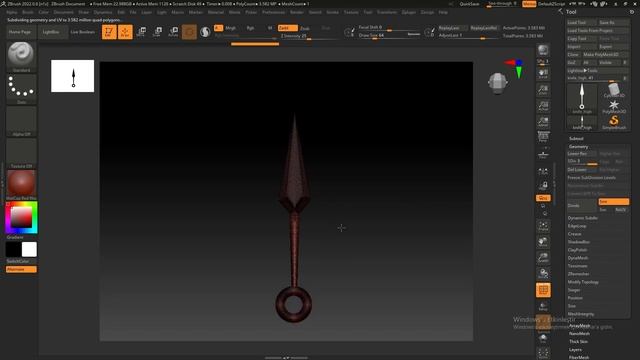Select the white secondary color swatch
The width and height of the screenshot is (640, 360).
coord(29,249)
